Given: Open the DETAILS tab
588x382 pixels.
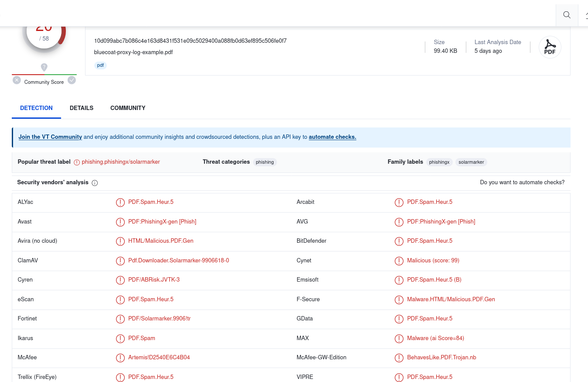Looking at the screenshot, I should pos(82,108).
